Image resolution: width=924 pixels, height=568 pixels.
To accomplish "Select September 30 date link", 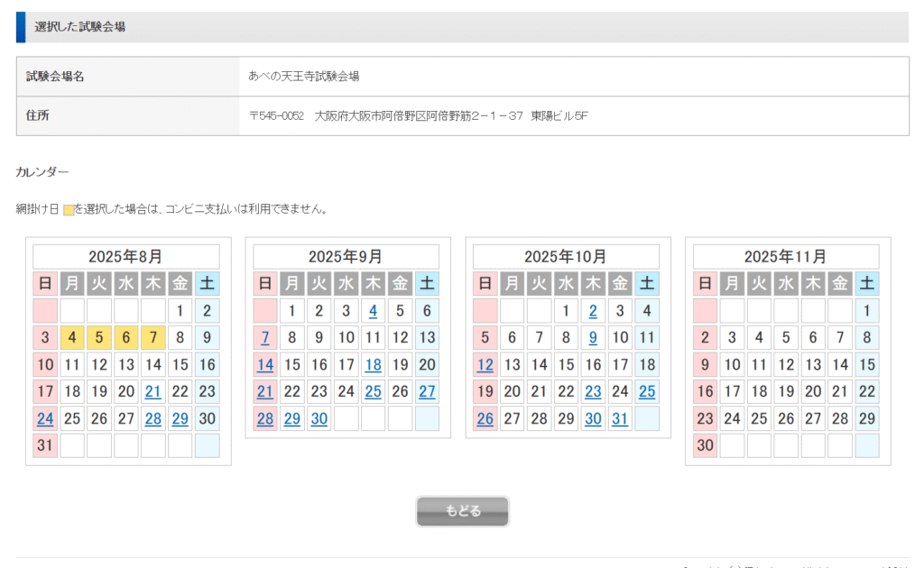I will click(319, 418).
